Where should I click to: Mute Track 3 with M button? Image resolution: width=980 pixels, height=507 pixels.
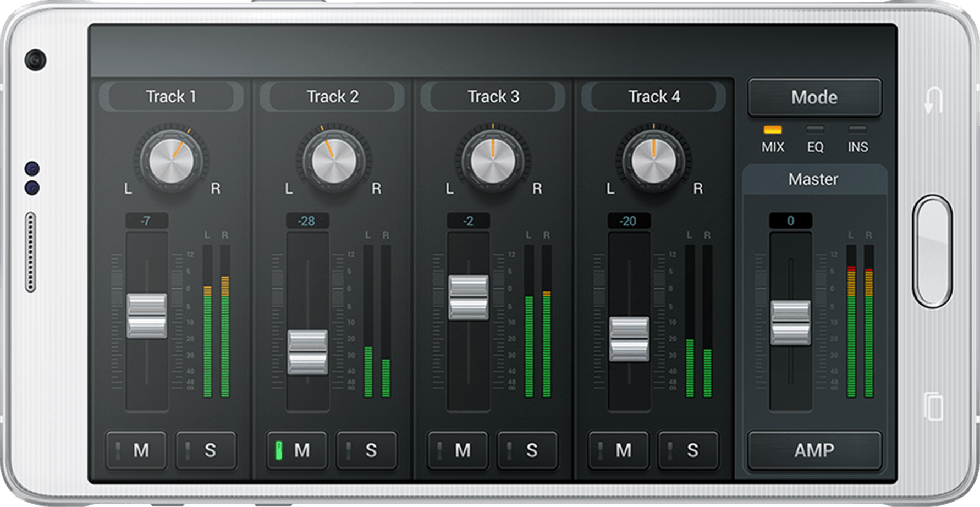coord(458,450)
